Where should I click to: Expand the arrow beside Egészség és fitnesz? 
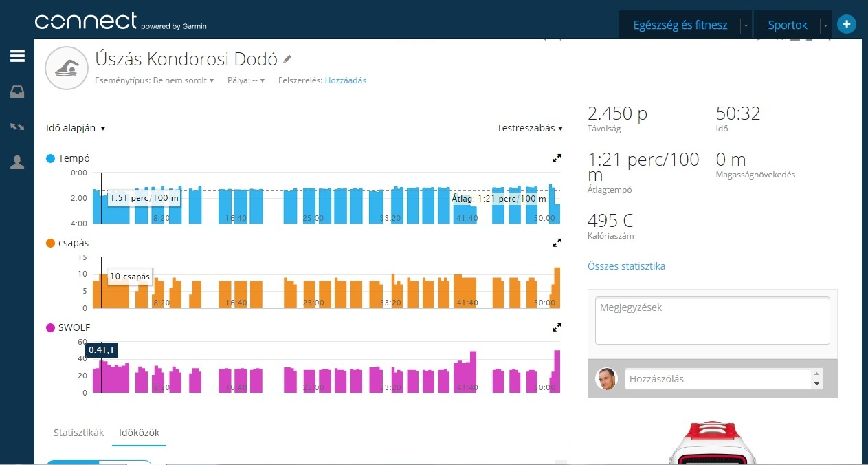pos(746,26)
